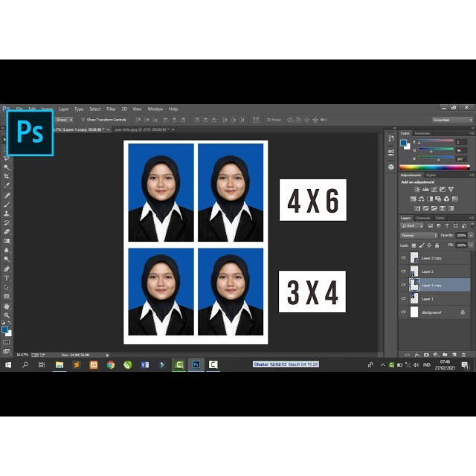The image size is (476, 476).
Task: Add a Color Balance adjustment
Action: [422, 199]
